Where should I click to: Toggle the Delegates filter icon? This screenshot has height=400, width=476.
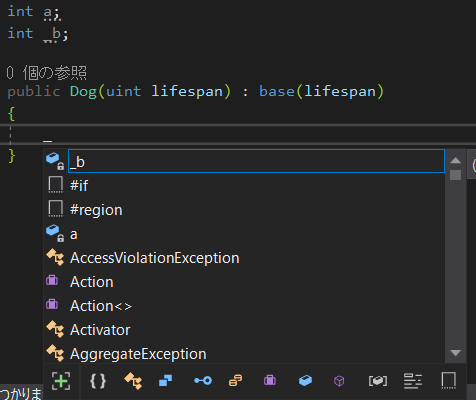pyautogui.click(x=270, y=380)
